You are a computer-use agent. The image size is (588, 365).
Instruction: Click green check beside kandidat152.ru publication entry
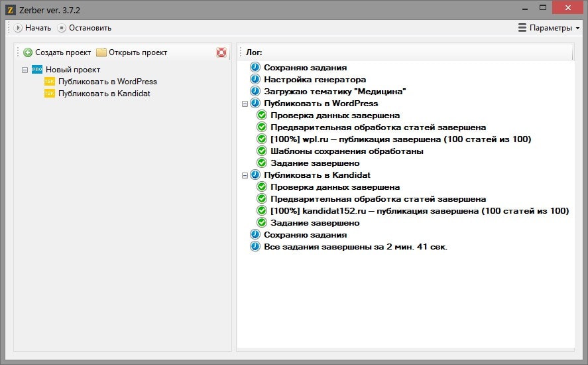(x=262, y=211)
